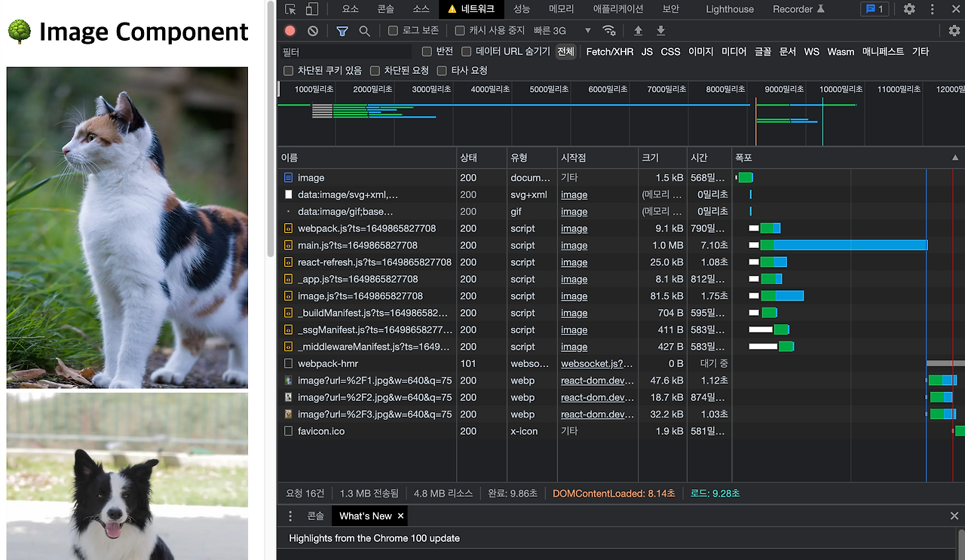Open the 빠른 3G throttling dropdown
This screenshot has width=965, height=560.
click(562, 31)
